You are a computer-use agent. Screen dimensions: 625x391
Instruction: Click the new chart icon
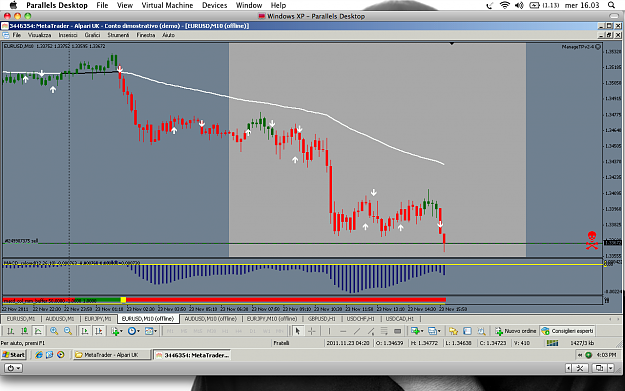point(415,331)
